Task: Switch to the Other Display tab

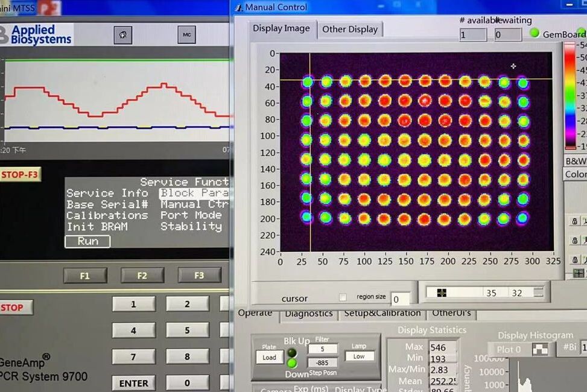Action: [x=349, y=29]
